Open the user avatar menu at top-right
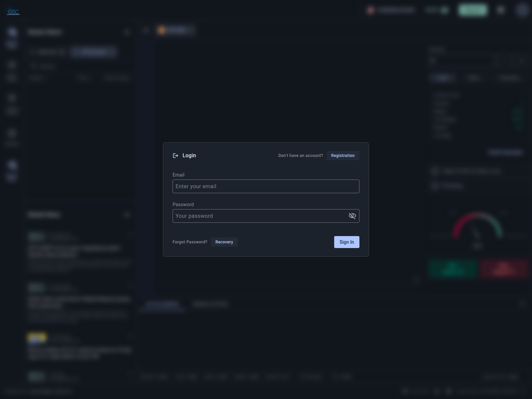Image resolution: width=532 pixels, height=399 pixels. 522,11
